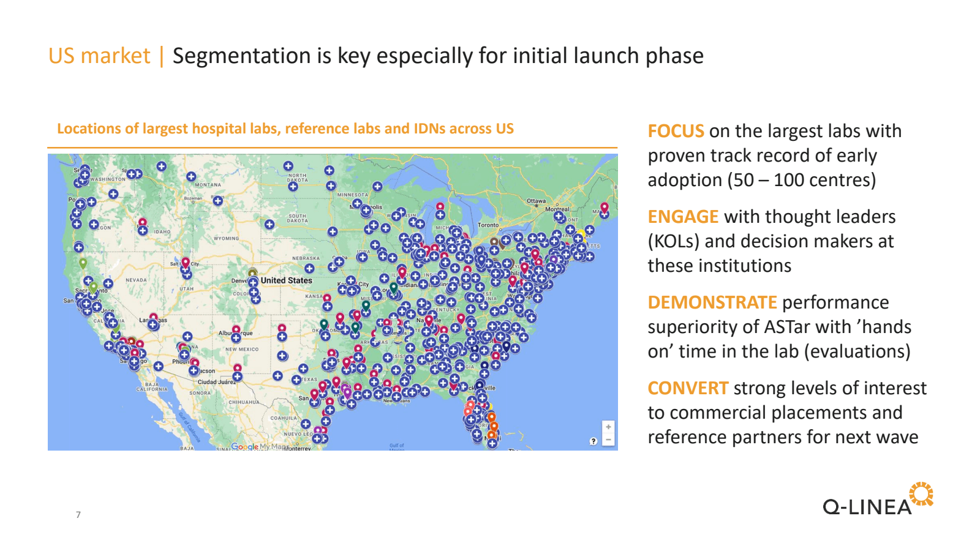Click the pink pin above Albuquerque
Image resolution: width=980 pixels, height=551 pixels.
click(236, 330)
